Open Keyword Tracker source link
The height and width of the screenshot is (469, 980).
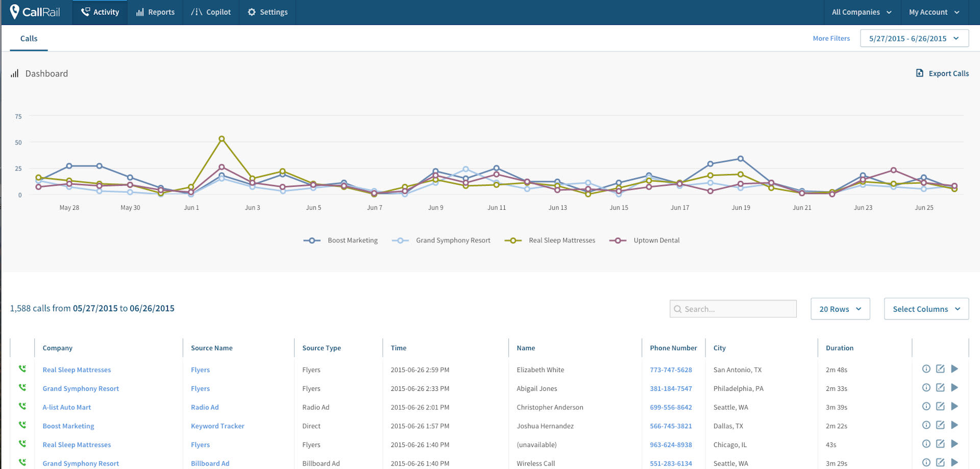(x=217, y=426)
